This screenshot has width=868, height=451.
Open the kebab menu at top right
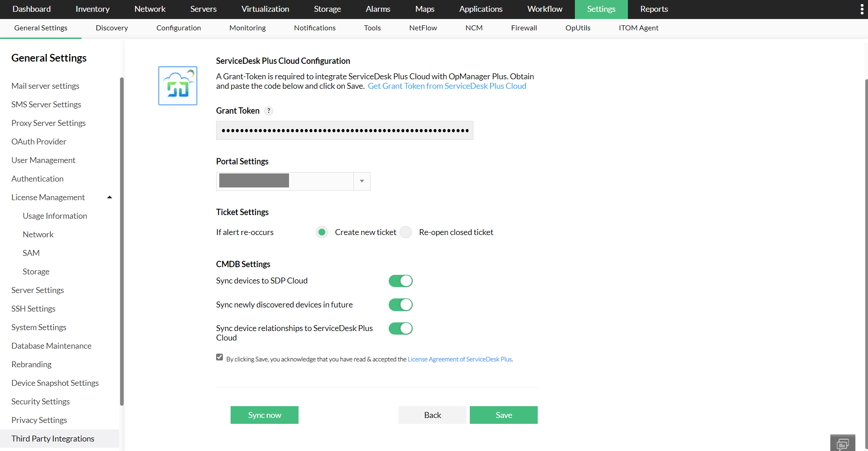(861, 9)
